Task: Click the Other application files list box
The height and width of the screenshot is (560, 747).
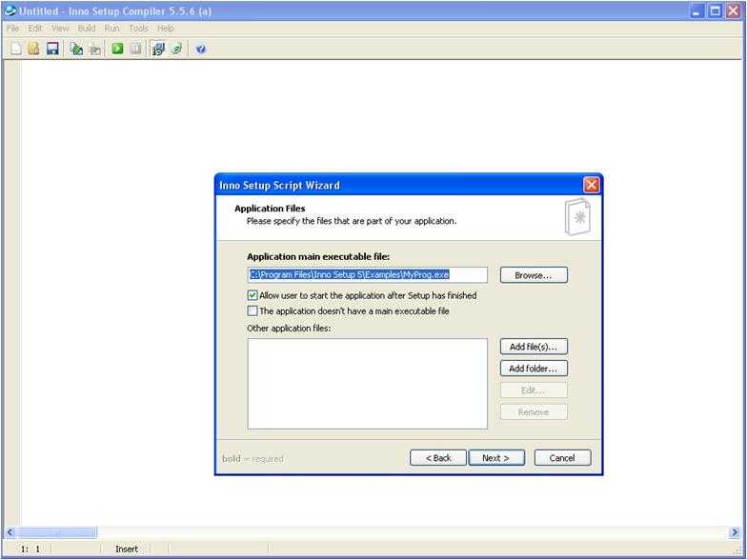Action: pos(368,384)
